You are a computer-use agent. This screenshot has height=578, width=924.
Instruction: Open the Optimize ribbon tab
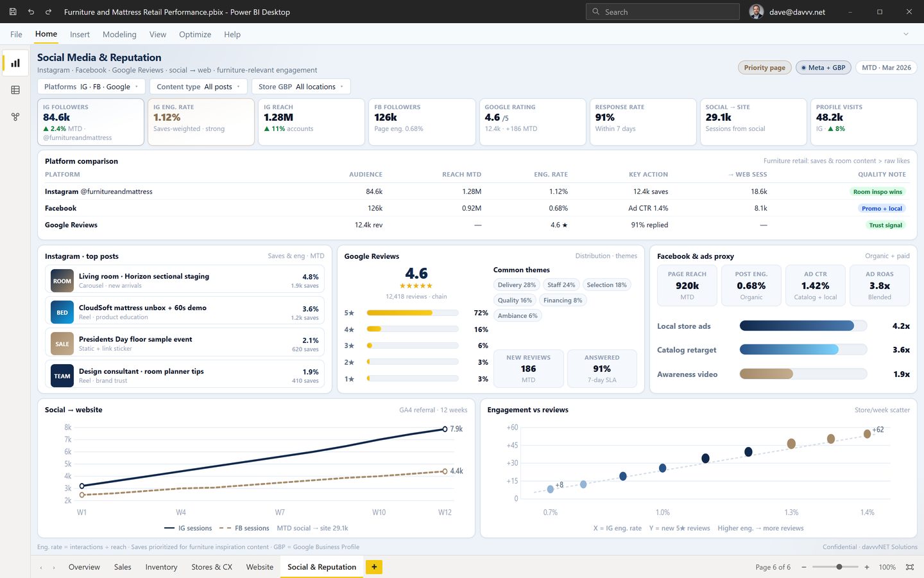pos(195,35)
